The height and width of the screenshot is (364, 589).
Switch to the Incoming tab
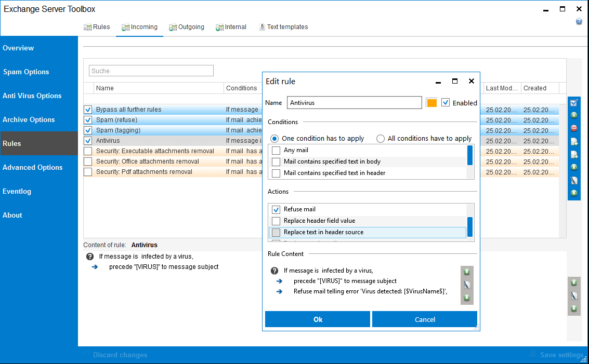[139, 27]
